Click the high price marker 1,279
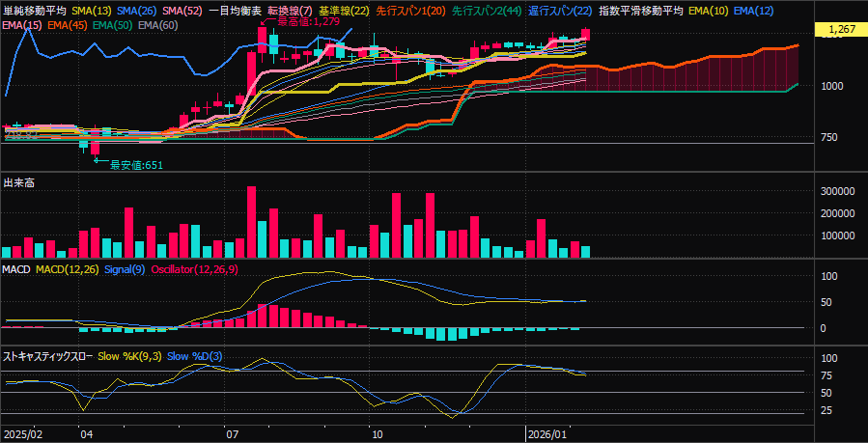This screenshot has width=868, height=443. (309, 21)
